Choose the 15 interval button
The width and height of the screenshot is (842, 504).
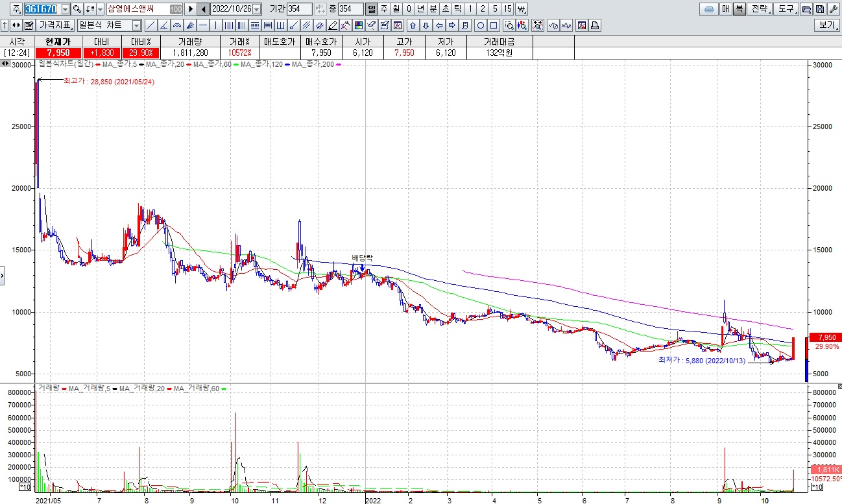[507, 9]
